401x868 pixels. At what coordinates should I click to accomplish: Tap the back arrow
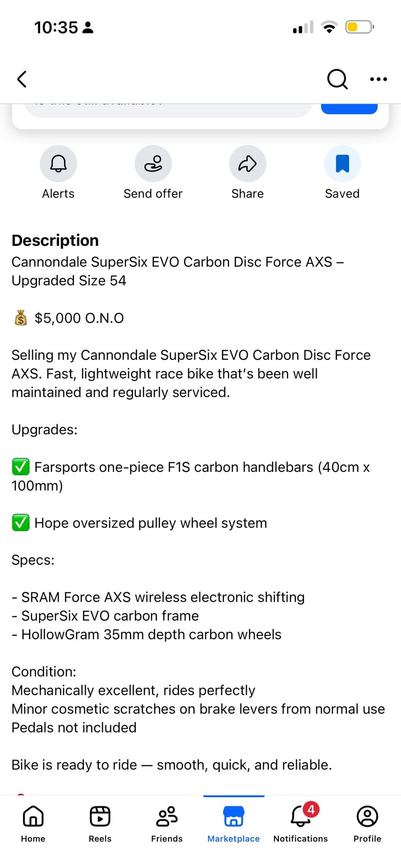(22, 79)
